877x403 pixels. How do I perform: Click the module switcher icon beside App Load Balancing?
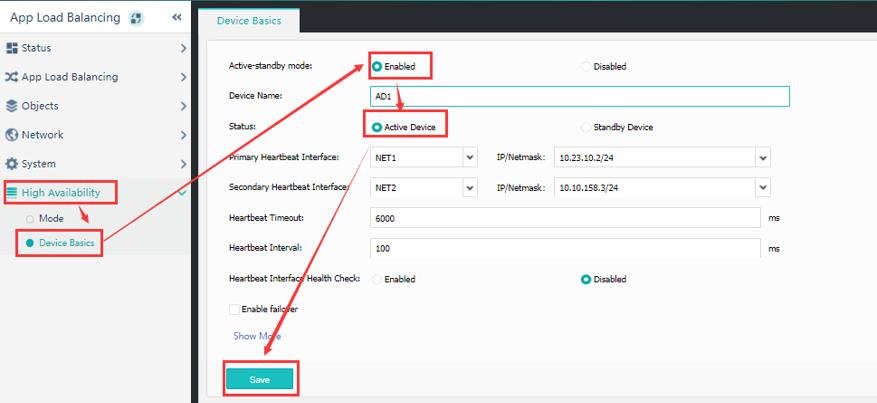pos(135,18)
